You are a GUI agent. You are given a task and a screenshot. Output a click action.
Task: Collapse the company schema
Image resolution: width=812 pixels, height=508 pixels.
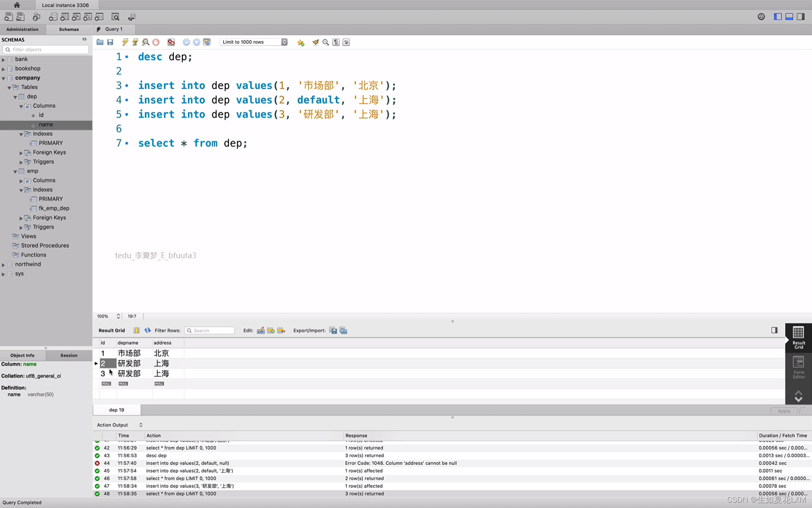point(4,78)
